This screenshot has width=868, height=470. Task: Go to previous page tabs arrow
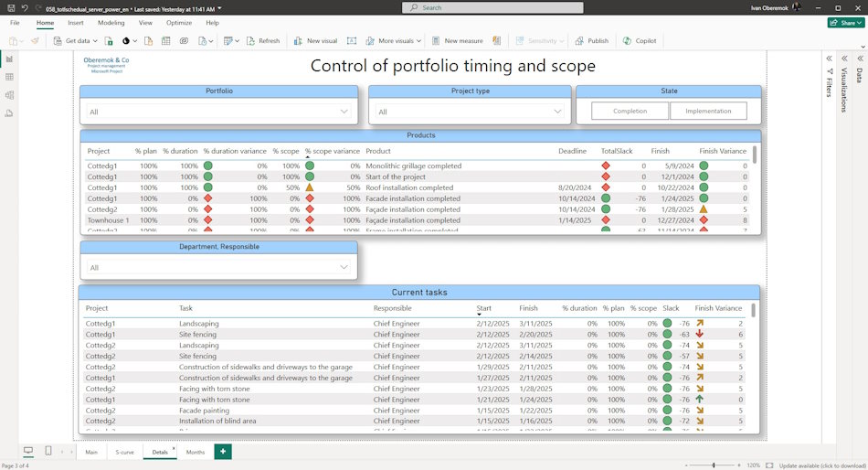62,453
